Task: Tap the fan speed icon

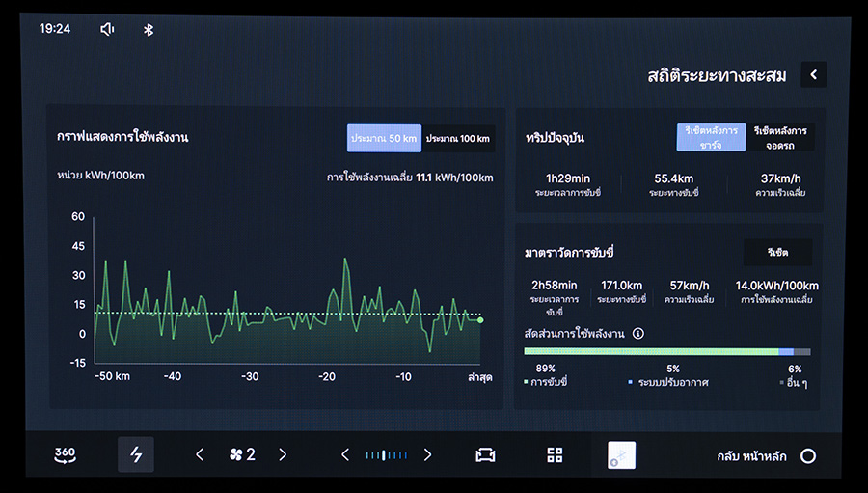Action: pyautogui.click(x=235, y=455)
